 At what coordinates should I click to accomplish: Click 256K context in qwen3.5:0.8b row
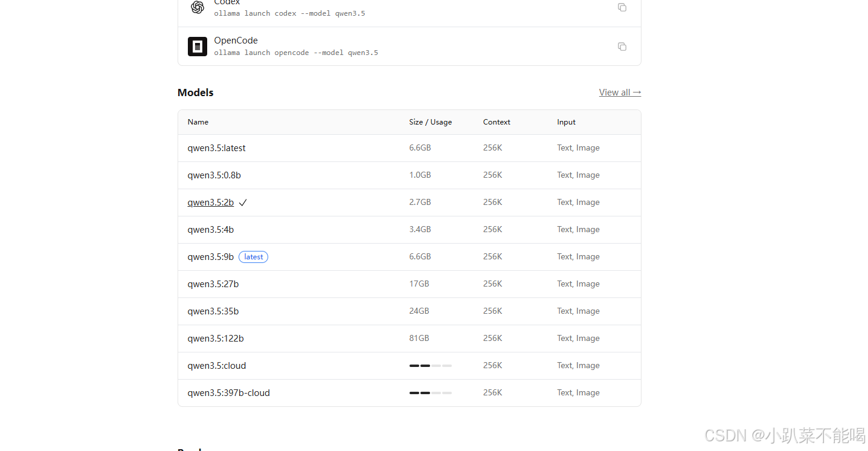(493, 175)
